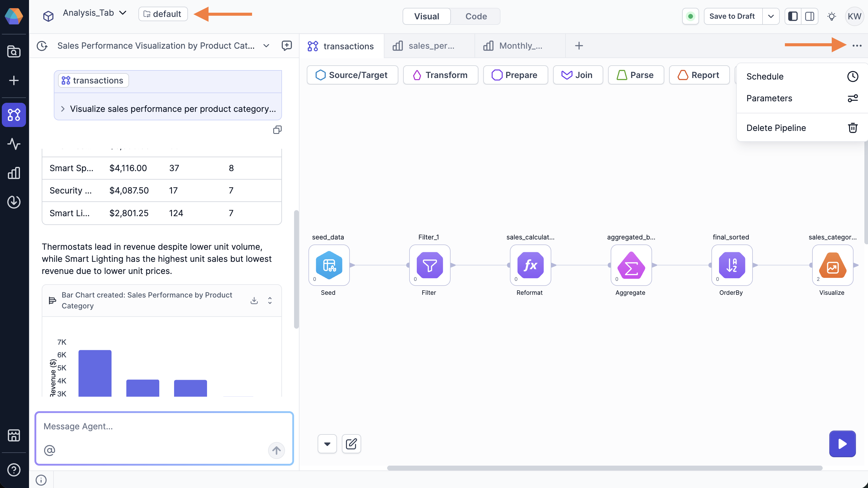This screenshot has height=488, width=868.
Task: Toggle the right panel layout
Action: pyautogui.click(x=809, y=16)
